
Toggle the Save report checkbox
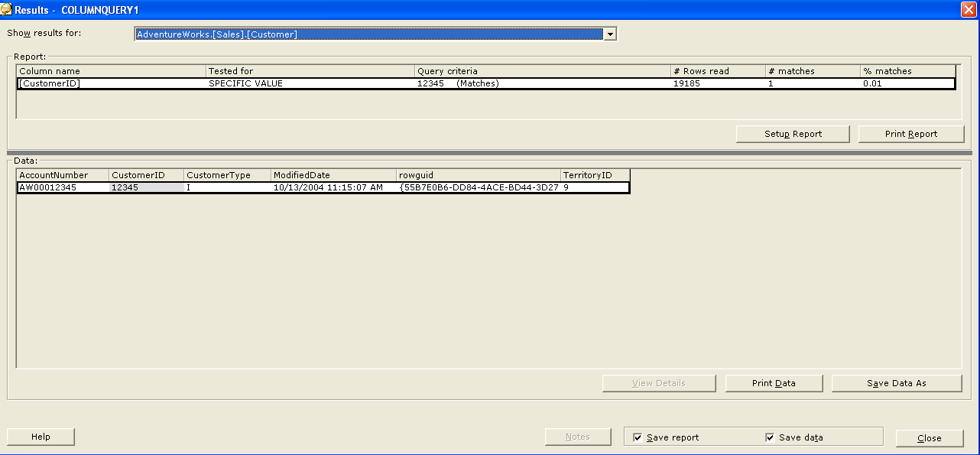point(638,437)
